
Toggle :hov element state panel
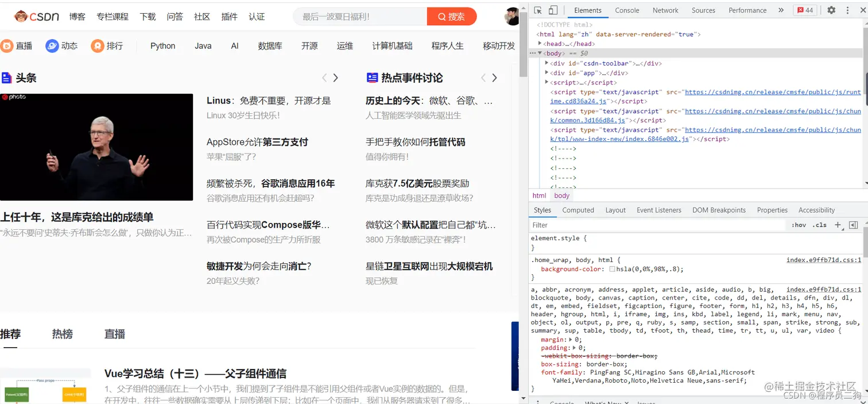[x=799, y=225]
